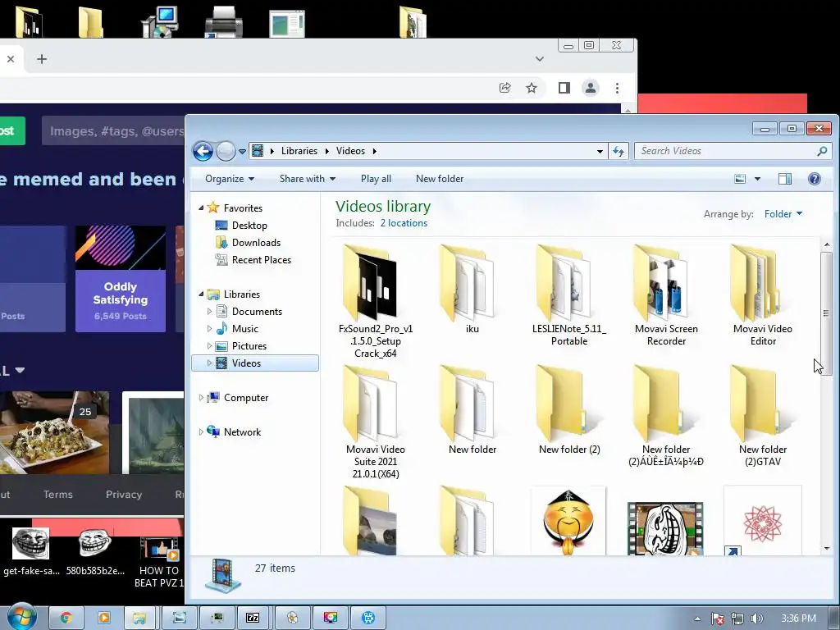The width and height of the screenshot is (840, 630).
Task: Open Chrome from the taskbar
Action: tap(66, 618)
